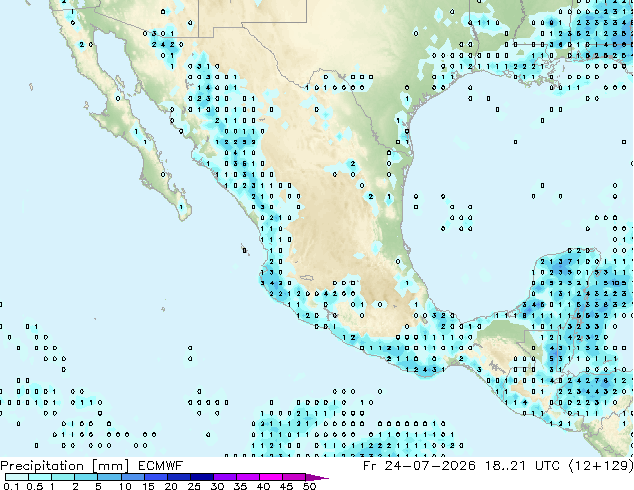Click the over-50 mm arrow tip of legend

[x=317, y=477]
